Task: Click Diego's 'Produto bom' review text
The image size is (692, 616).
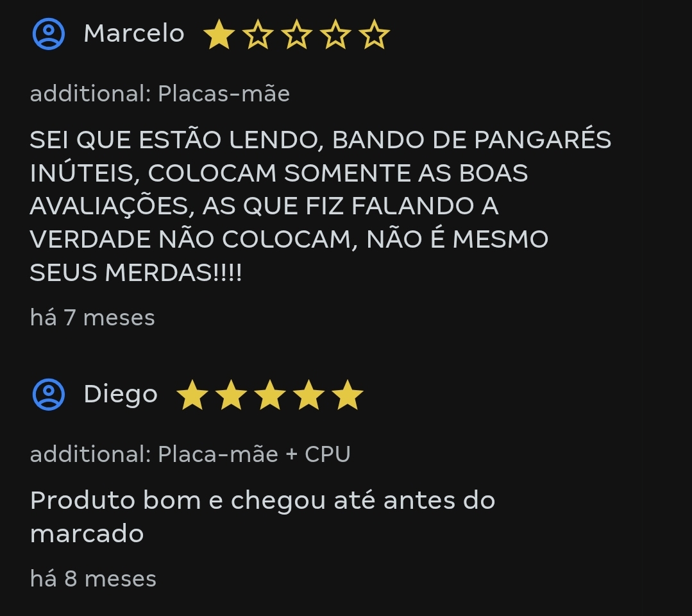Action: tap(262, 517)
